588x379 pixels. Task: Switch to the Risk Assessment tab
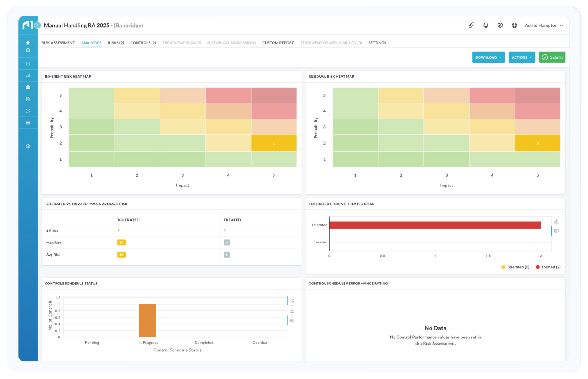tap(58, 43)
